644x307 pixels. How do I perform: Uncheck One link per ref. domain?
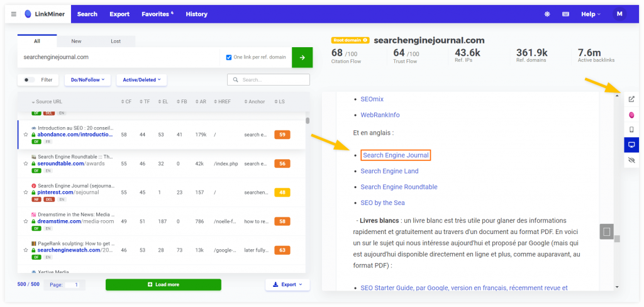(229, 57)
